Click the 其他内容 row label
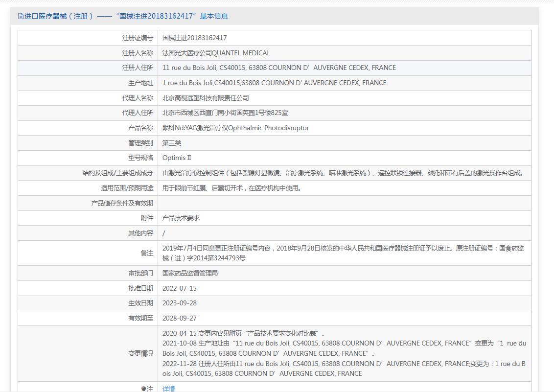Image resolution: width=554 pixels, height=392 pixels. pyautogui.click(x=140, y=233)
